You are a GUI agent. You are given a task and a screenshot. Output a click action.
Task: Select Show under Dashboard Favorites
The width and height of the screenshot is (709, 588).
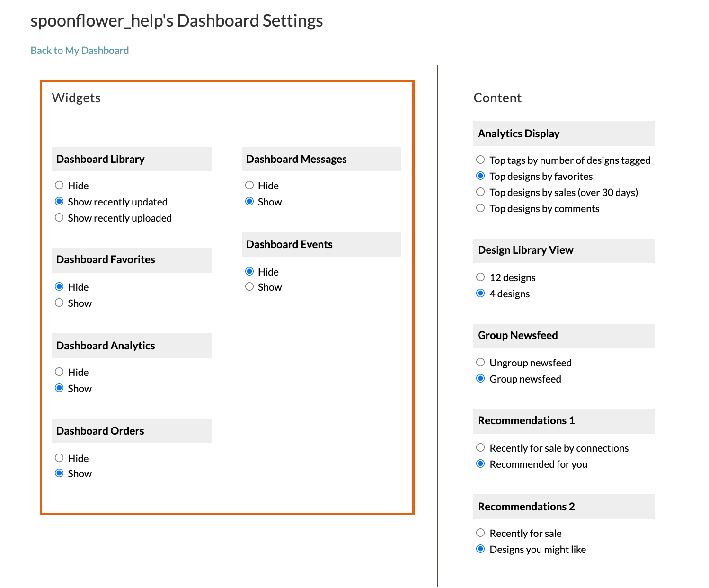click(x=59, y=303)
